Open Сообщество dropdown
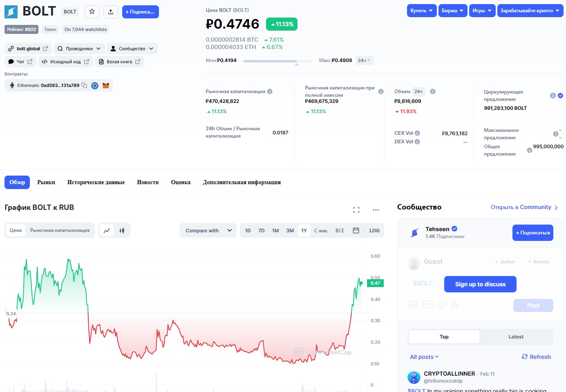566x392 pixels. click(x=132, y=49)
